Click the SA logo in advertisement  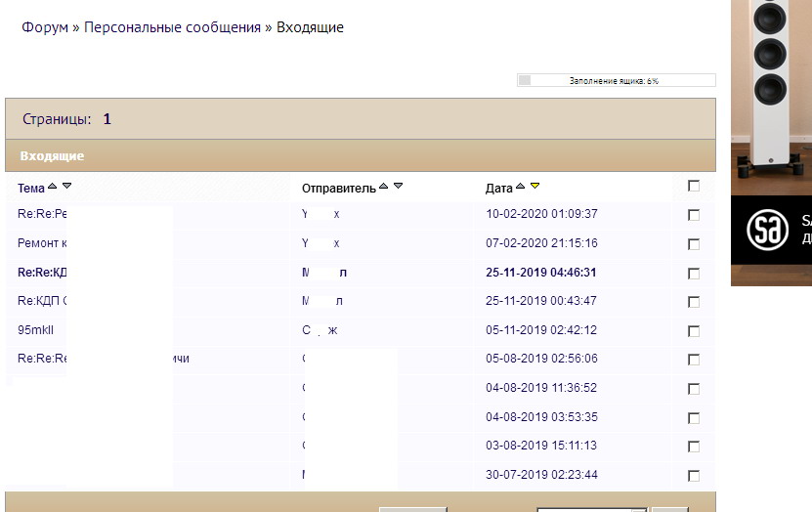click(x=767, y=231)
